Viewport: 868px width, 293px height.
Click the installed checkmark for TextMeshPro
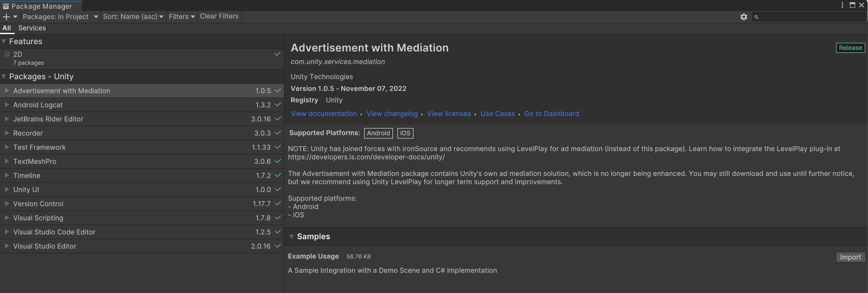[277, 161]
